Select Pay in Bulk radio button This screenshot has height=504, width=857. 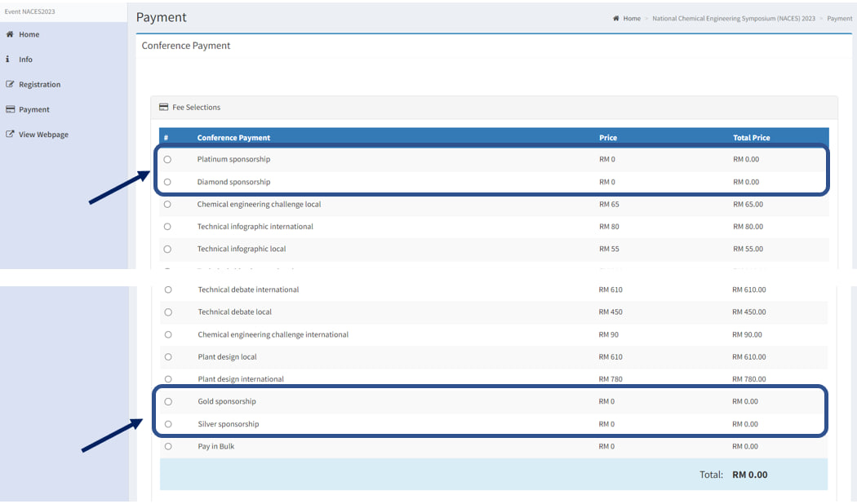point(168,446)
